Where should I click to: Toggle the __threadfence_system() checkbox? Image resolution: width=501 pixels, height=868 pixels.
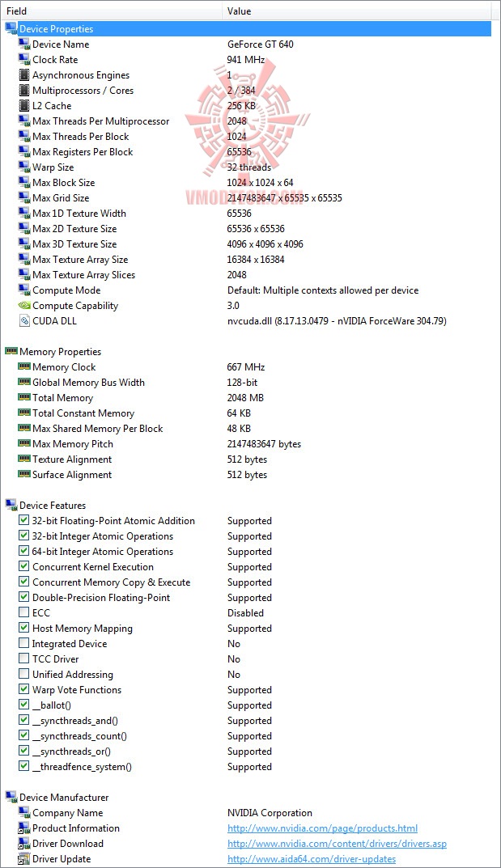point(23,765)
